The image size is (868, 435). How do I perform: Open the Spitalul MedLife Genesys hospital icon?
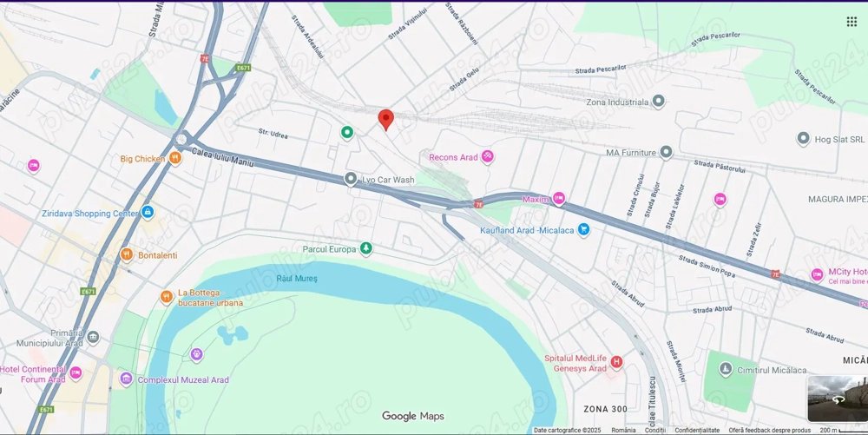(x=616, y=363)
